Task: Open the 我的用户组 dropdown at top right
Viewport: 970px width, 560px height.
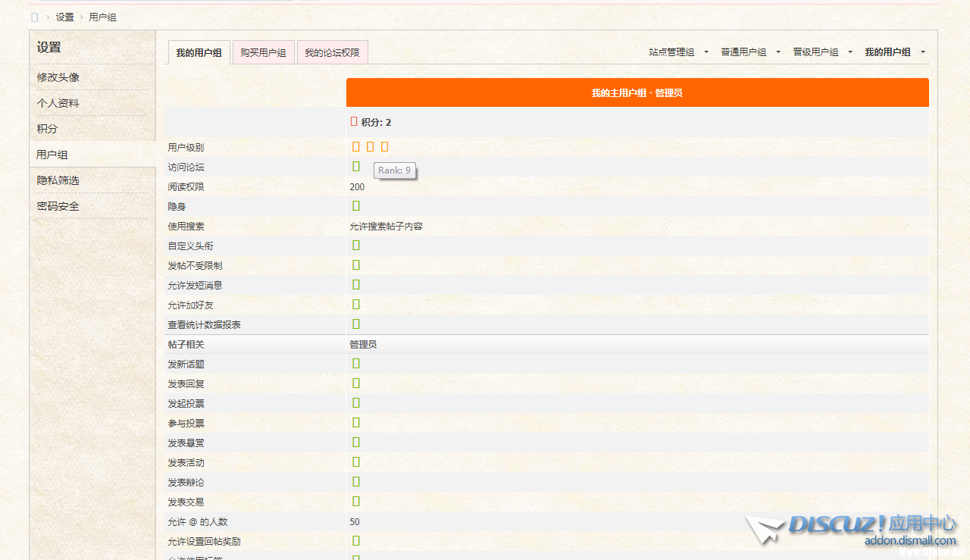Action: 894,52
